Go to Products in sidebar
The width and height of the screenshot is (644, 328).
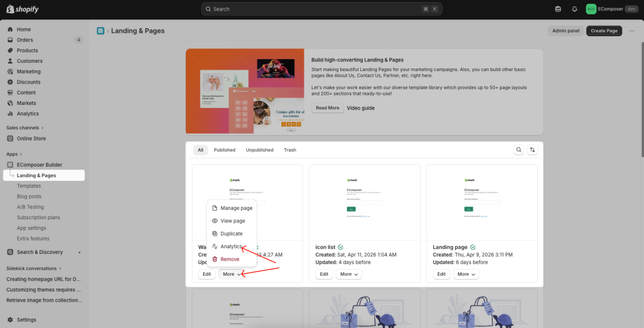coord(27,50)
